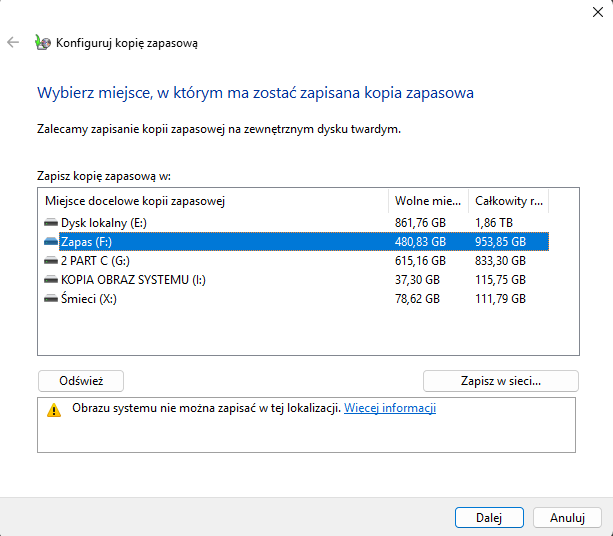Click drive icon for 2 PART C (G:)

pos(51,260)
